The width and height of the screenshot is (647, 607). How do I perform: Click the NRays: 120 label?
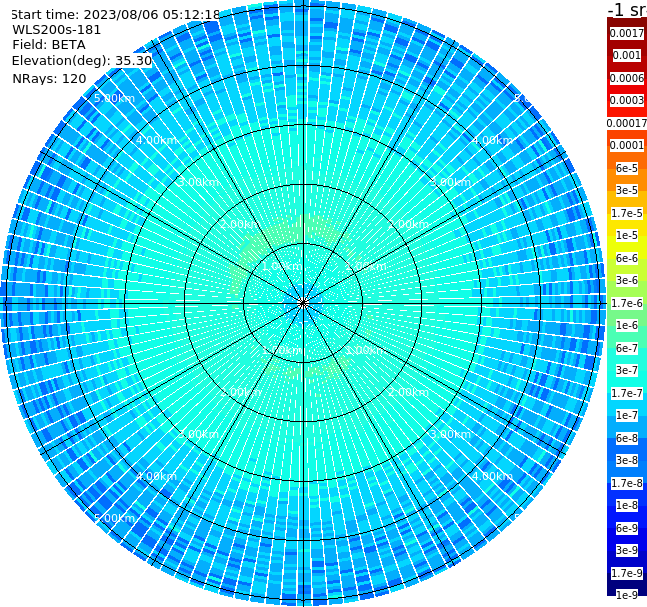(x=49, y=78)
